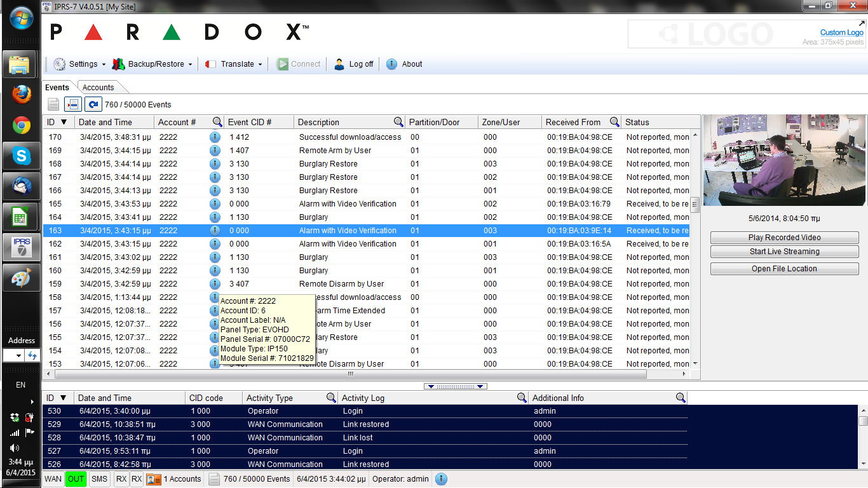Click the logo expand arrow in corner
This screenshot has height=488, width=868.
pyautogui.click(x=861, y=23)
